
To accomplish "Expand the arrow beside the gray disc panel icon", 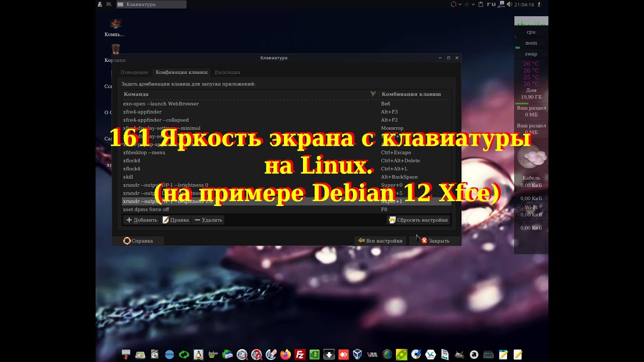I will click(x=473, y=5).
